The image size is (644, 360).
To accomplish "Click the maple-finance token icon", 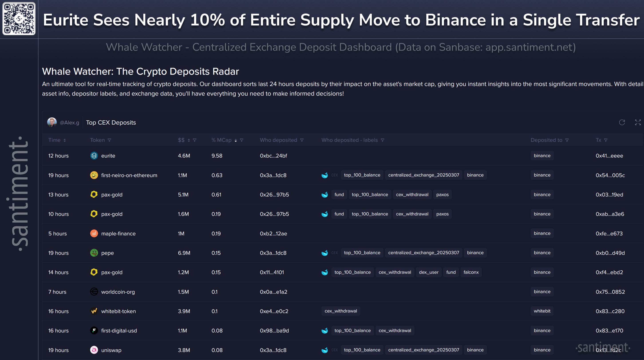I will tap(94, 233).
